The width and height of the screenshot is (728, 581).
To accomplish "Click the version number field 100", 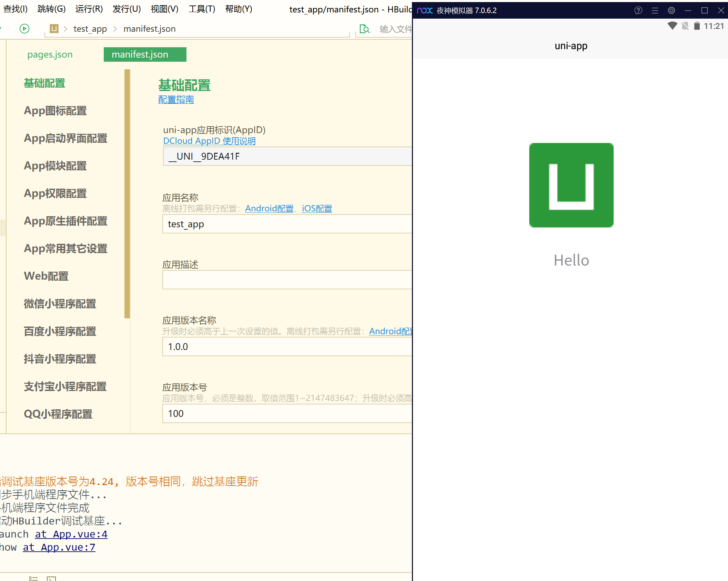I will click(287, 413).
